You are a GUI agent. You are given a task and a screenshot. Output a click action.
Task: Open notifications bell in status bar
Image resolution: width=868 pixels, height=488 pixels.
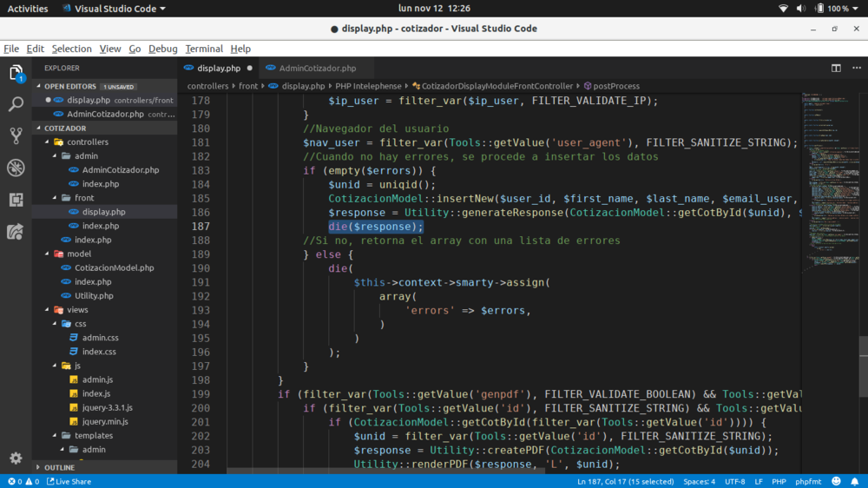(x=853, y=481)
